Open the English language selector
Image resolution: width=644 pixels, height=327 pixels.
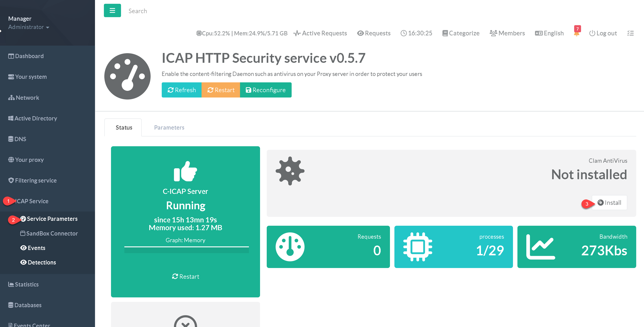click(549, 33)
